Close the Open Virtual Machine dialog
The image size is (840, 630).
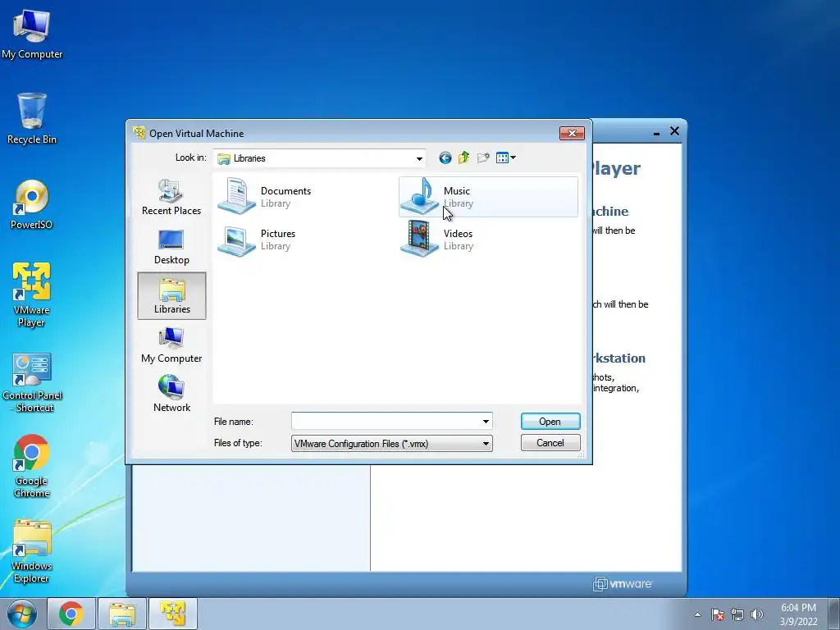click(x=572, y=133)
